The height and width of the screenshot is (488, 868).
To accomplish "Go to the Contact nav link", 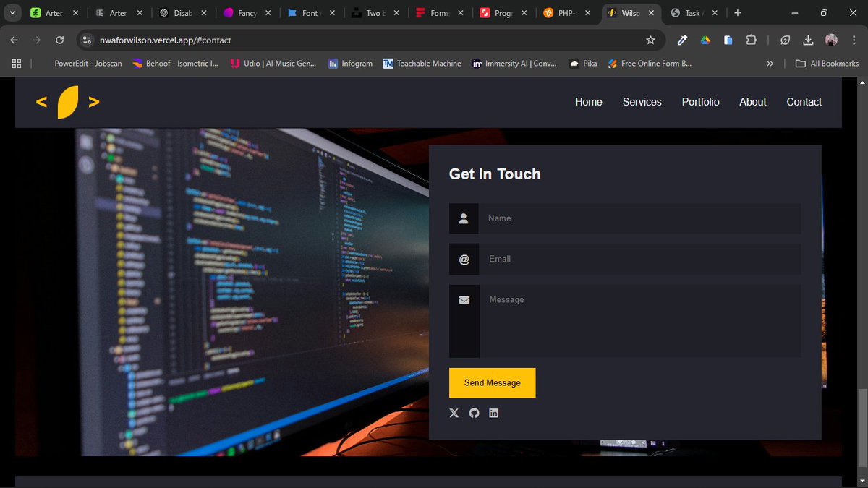I will [804, 102].
